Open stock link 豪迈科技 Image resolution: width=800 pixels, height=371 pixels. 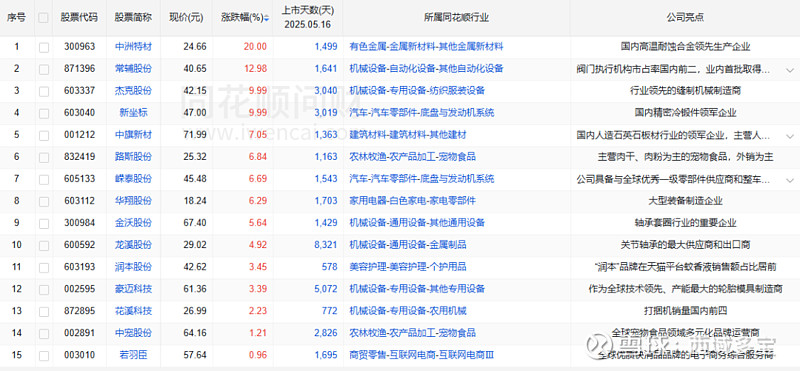[133, 289]
